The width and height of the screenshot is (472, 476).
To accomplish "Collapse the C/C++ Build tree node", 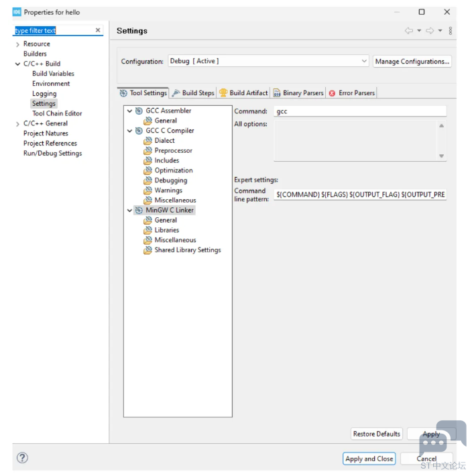I will pyautogui.click(x=17, y=64).
